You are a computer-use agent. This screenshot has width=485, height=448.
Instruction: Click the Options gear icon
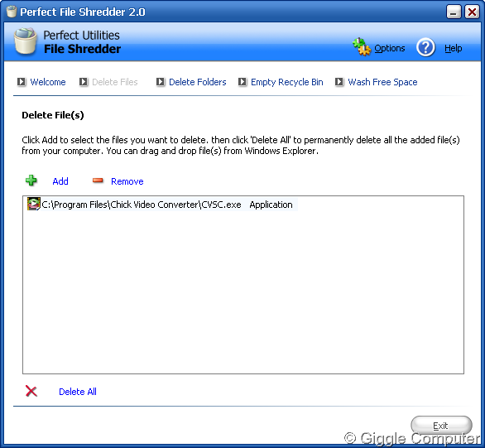coord(362,46)
